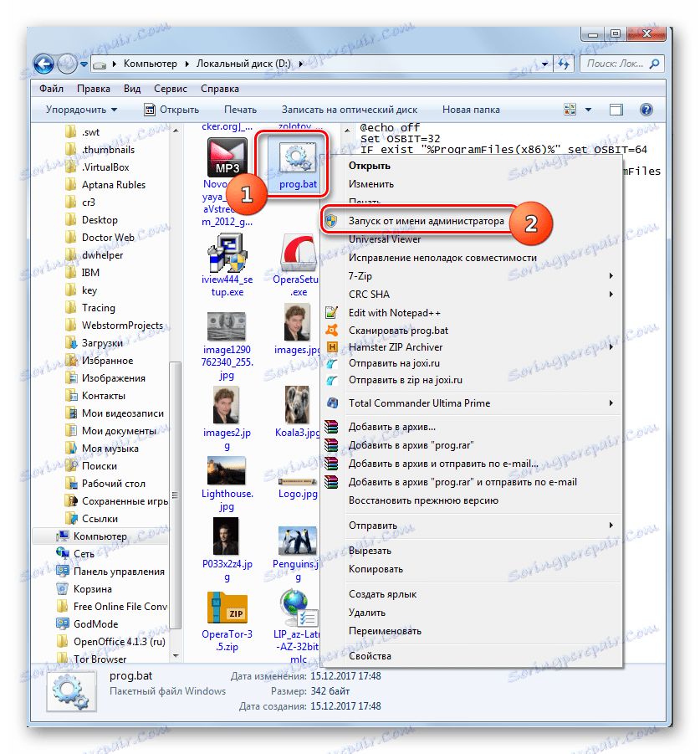
Task: Click the Back navigation arrow button
Action: [43, 64]
